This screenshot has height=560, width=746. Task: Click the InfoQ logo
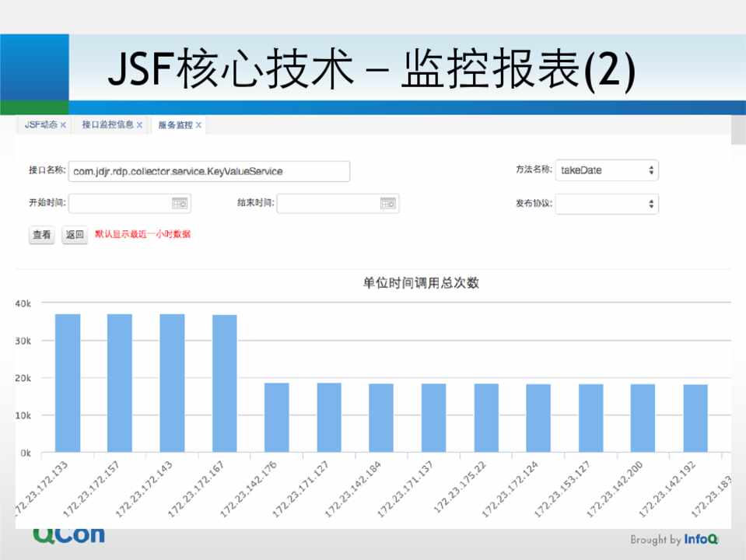point(701,539)
